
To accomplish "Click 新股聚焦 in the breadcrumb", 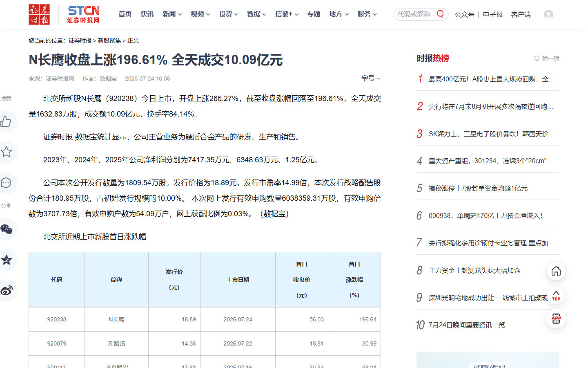I will pos(109,40).
